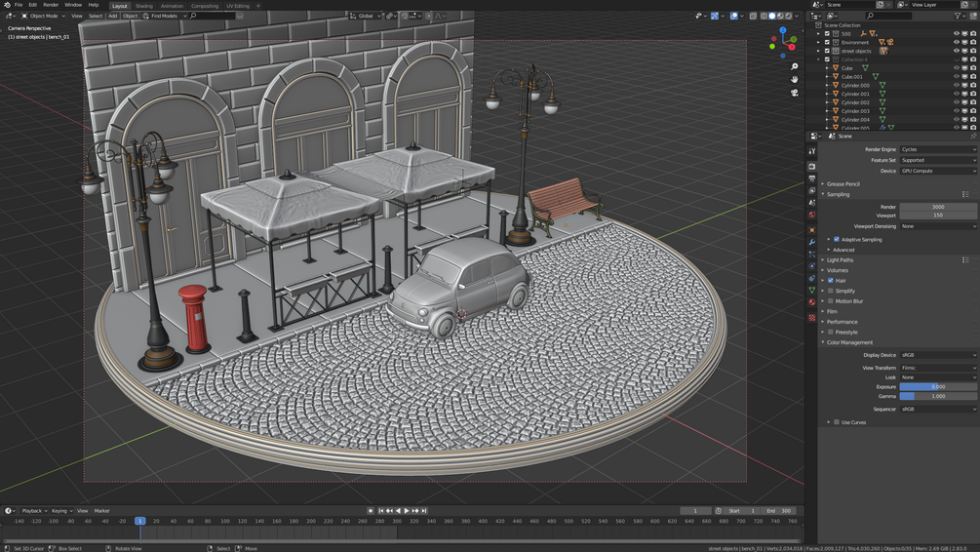This screenshot has width=980, height=552.
Task: Click the navigation axis gizmo
Action: tap(783, 42)
